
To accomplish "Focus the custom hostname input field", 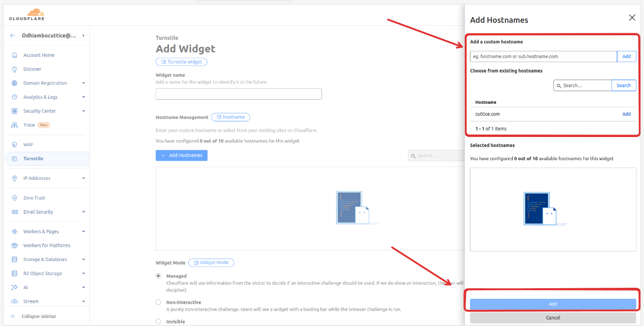I will [544, 56].
